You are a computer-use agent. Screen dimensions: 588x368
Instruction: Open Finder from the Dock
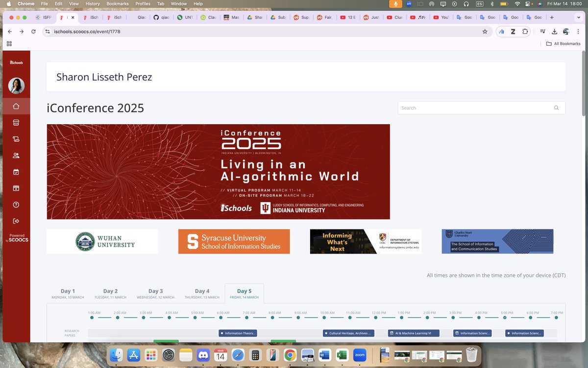[x=117, y=355]
